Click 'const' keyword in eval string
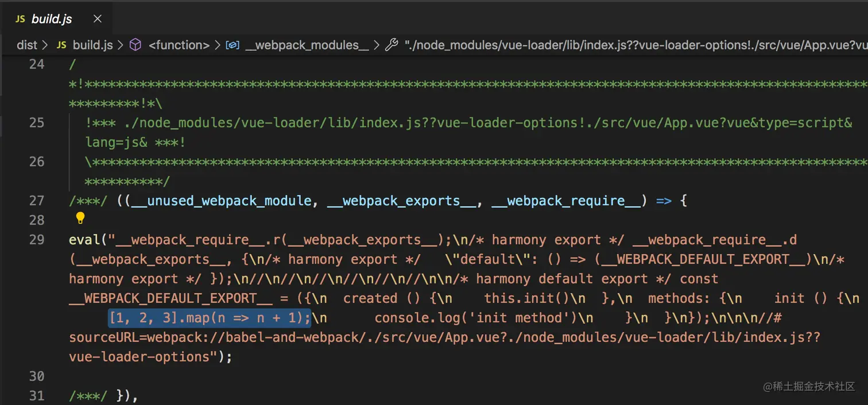Screen dimensions: 868x405 point(699,279)
